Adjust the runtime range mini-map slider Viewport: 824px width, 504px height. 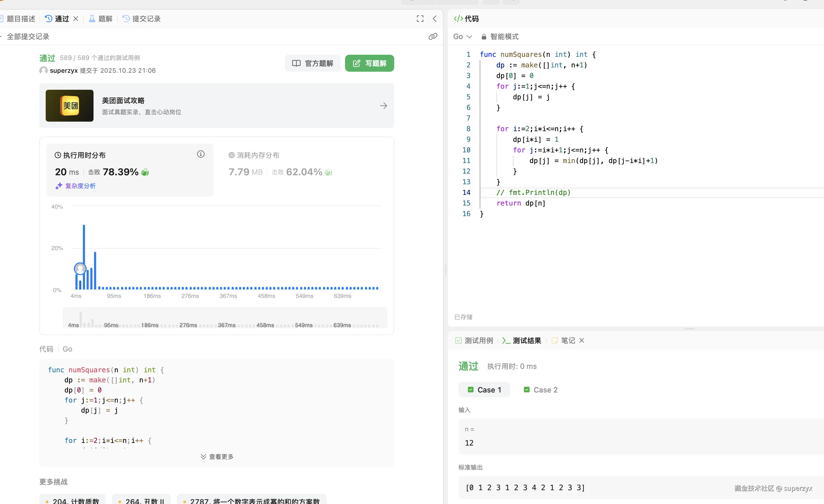click(225, 318)
